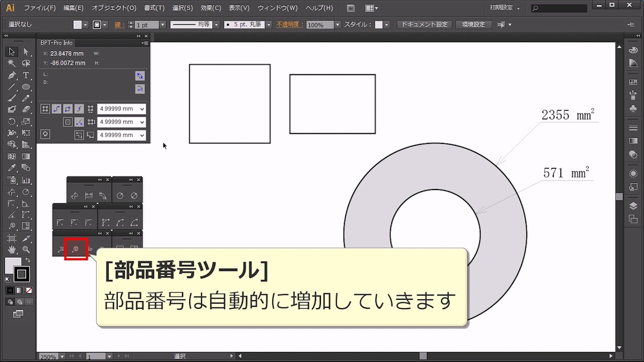Open the ウィンドウ menu
This screenshot has height=362, width=644.
(278, 8)
